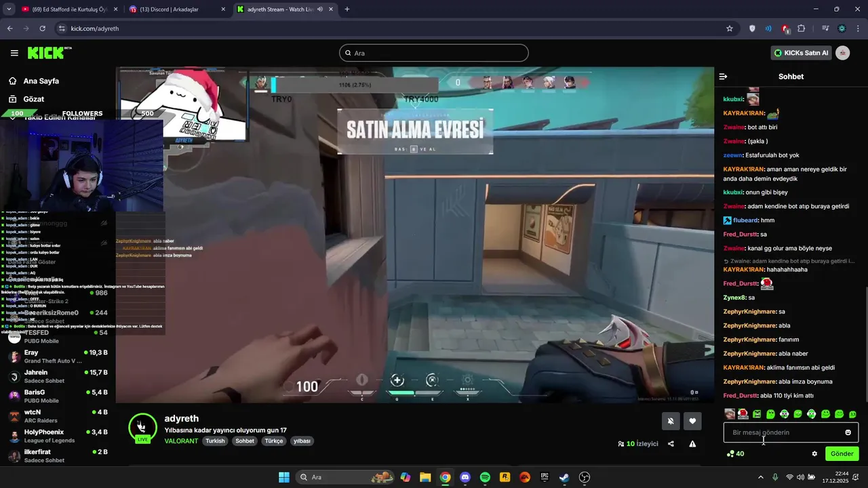Expand hidden system tray icons chevron
The width and height of the screenshot is (868, 488).
(x=760, y=477)
